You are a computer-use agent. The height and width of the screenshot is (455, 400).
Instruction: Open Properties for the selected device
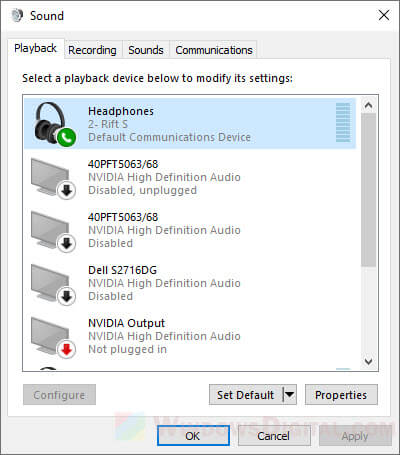point(341,395)
